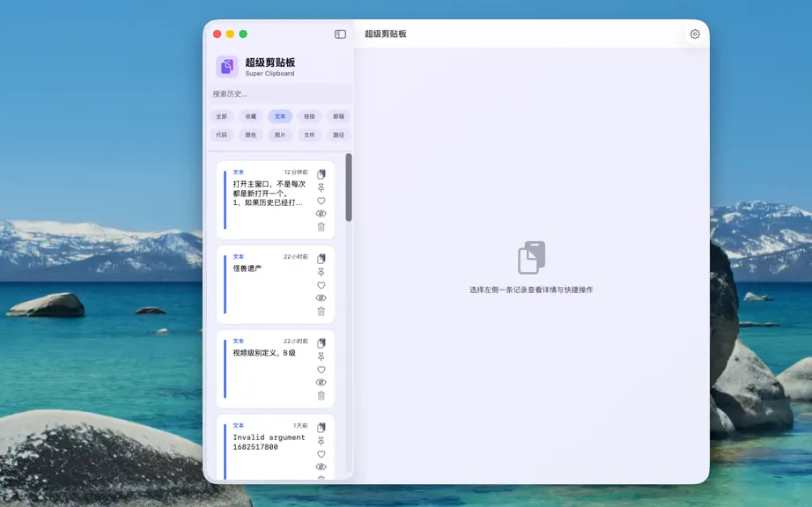Image resolution: width=812 pixels, height=507 pixels.
Task: Favorite the "Invalid argument" entry with heart
Action: [321, 453]
